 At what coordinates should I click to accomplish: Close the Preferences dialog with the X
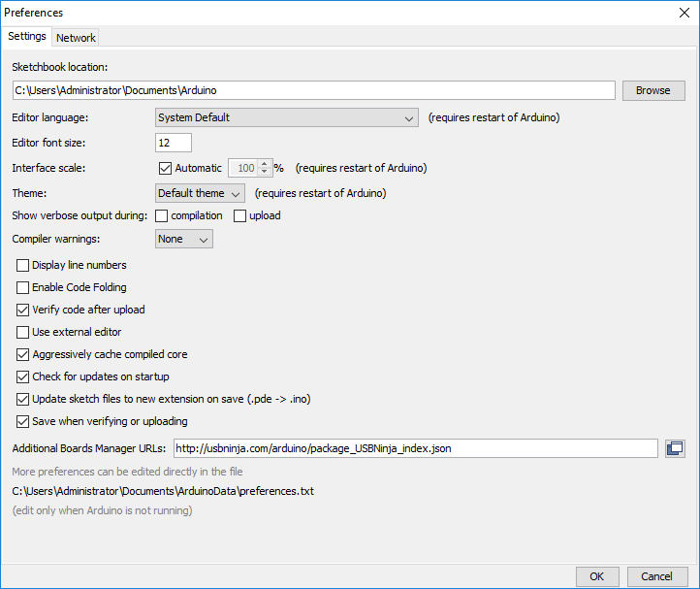[684, 13]
